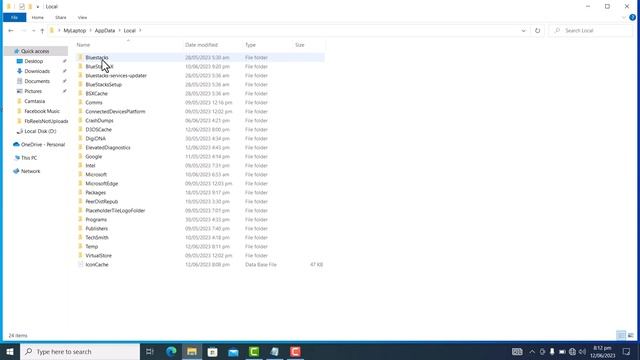
Task: Sort by the Name column header
Action: click(83, 45)
